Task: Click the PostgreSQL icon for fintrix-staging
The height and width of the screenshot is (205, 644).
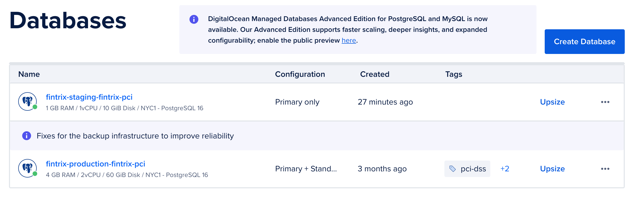Action: pyautogui.click(x=27, y=101)
